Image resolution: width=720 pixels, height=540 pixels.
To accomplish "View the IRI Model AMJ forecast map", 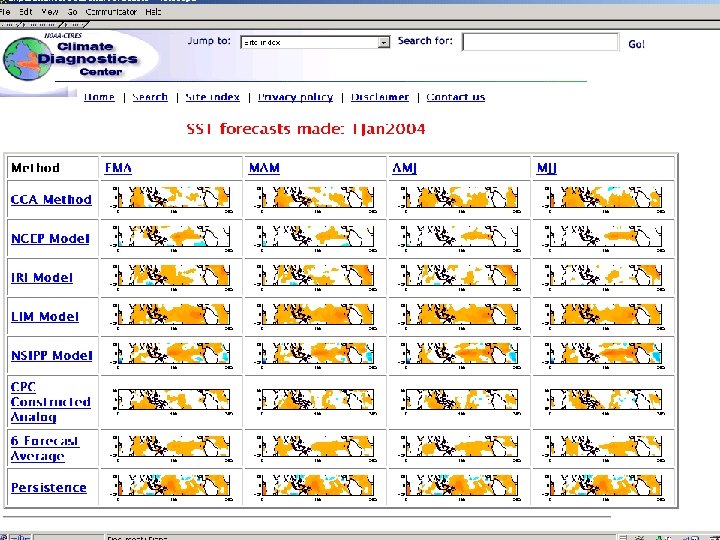I will click(x=459, y=277).
